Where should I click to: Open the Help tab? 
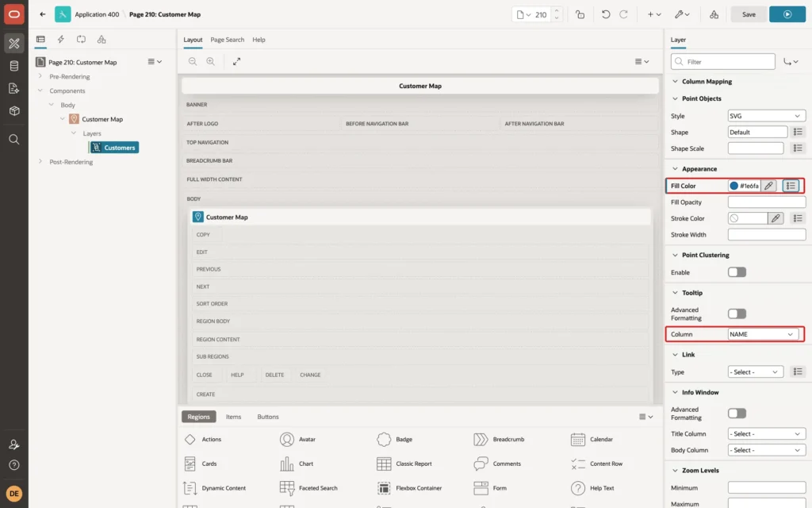click(x=259, y=40)
